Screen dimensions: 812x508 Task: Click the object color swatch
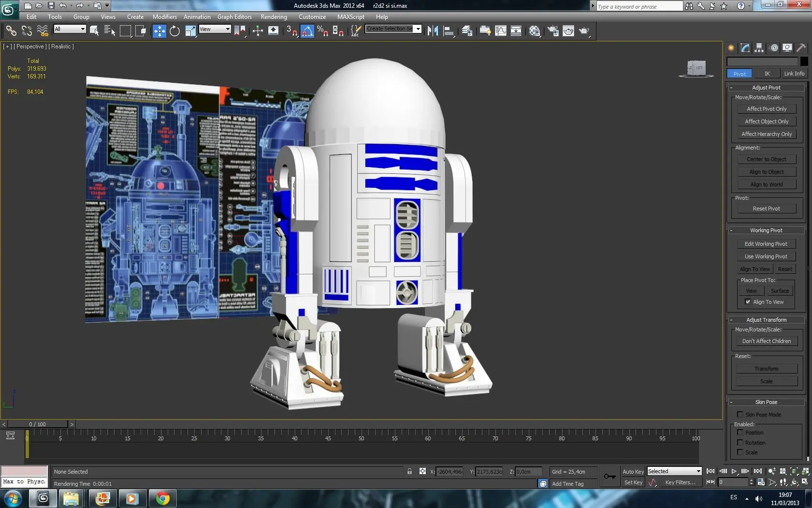pyautogui.click(x=804, y=61)
